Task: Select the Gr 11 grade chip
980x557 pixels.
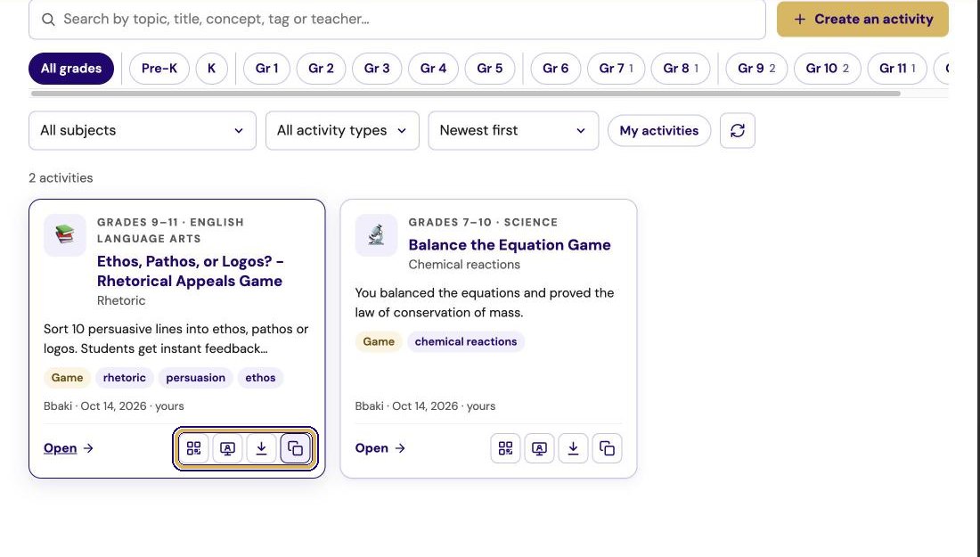Action: [x=897, y=68]
